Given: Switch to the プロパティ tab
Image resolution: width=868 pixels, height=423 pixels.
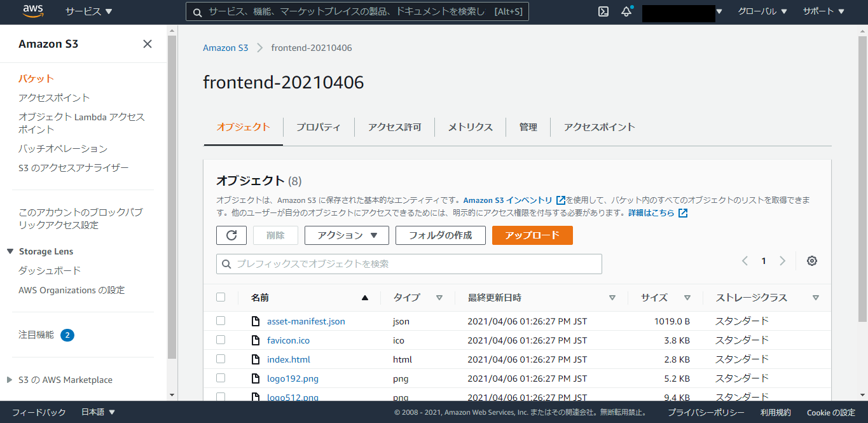Looking at the screenshot, I should 319,127.
